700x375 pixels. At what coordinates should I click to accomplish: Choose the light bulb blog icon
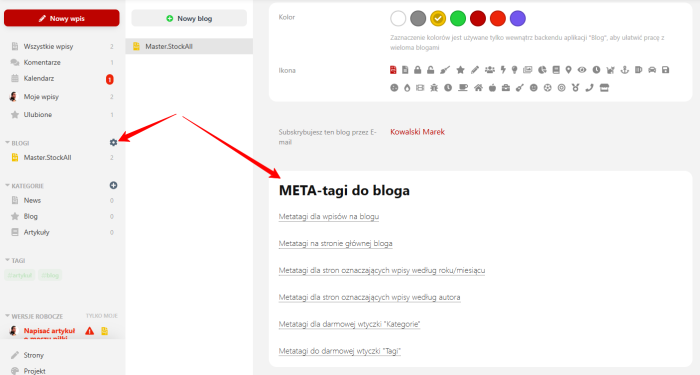pyautogui.click(x=514, y=70)
